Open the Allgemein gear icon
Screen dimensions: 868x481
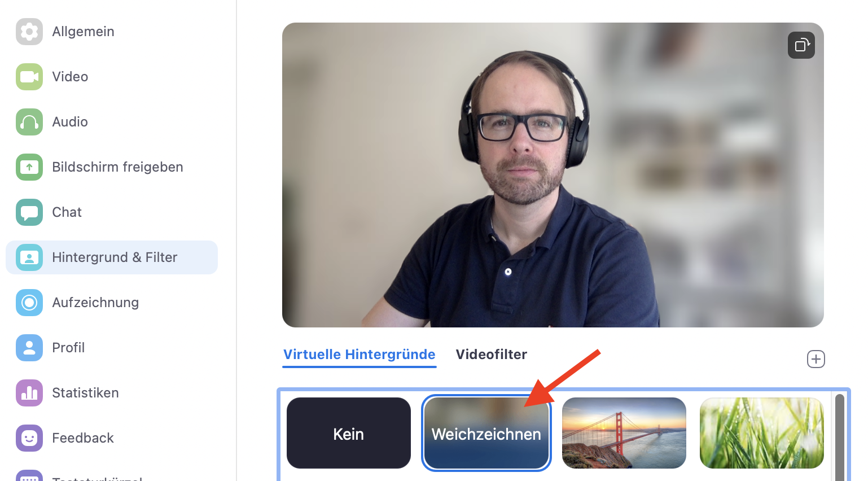pyautogui.click(x=29, y=32)
